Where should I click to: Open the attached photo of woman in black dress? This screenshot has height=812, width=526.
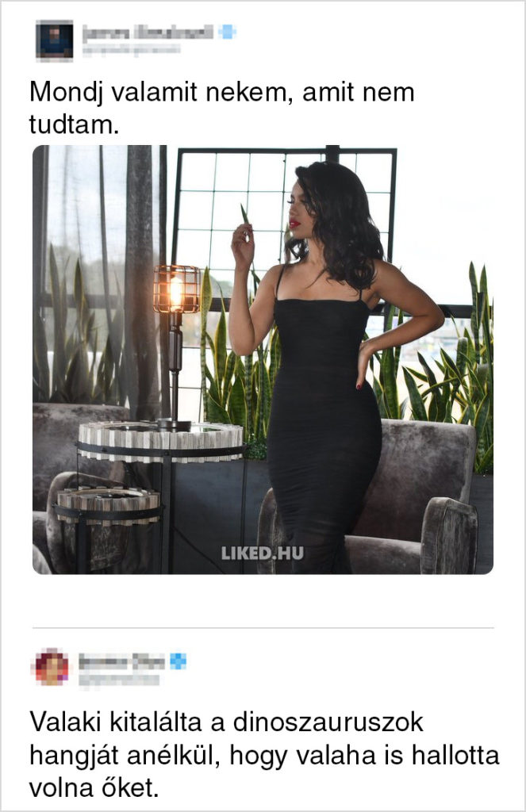[x=263, y=359]
